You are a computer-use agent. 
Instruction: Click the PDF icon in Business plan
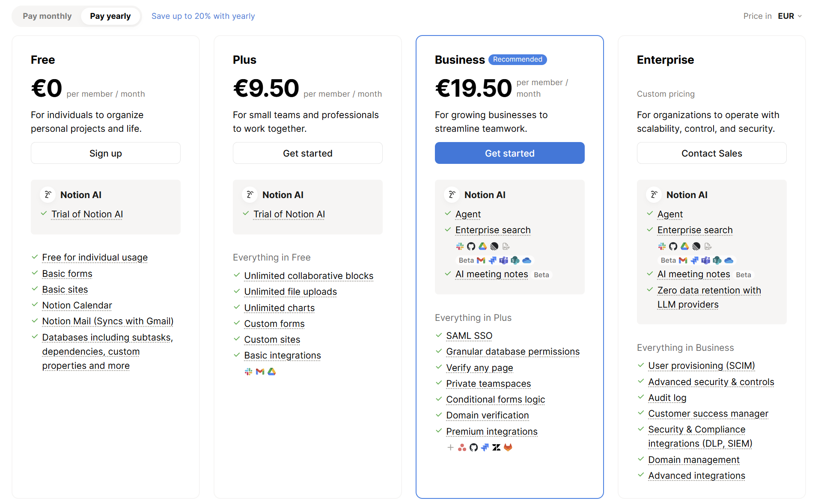pyautogui.click(x=506, y=246)
